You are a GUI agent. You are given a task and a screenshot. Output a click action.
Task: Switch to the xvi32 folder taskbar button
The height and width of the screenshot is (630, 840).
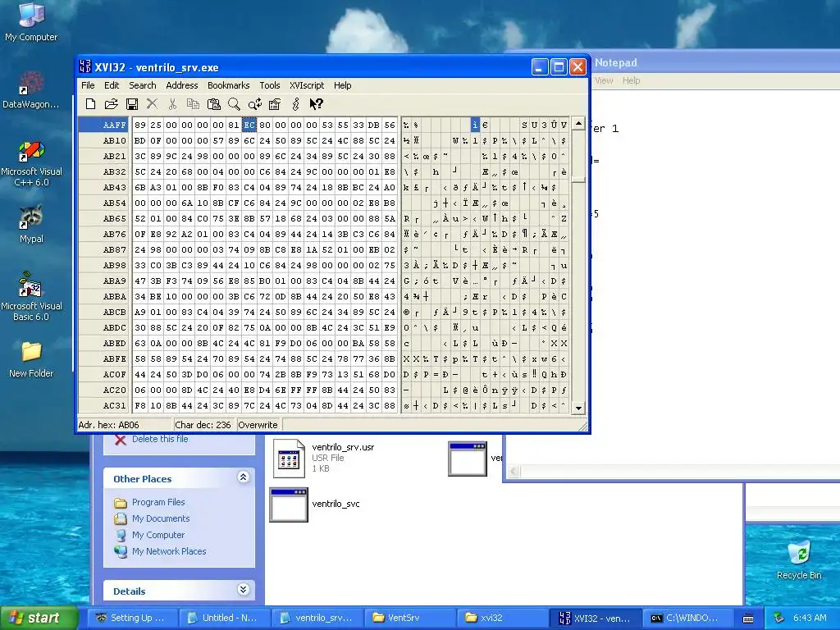pyautogui.click(x=501, y=619)
